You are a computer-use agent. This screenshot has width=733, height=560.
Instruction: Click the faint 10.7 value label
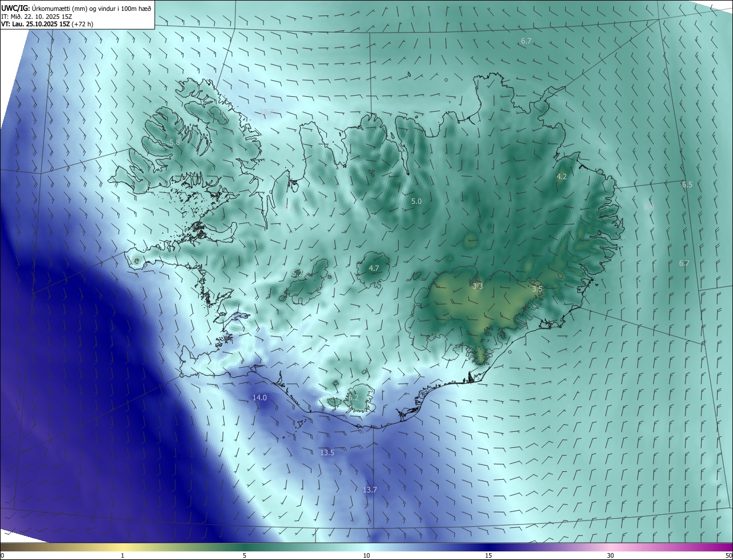pos(267,112)
